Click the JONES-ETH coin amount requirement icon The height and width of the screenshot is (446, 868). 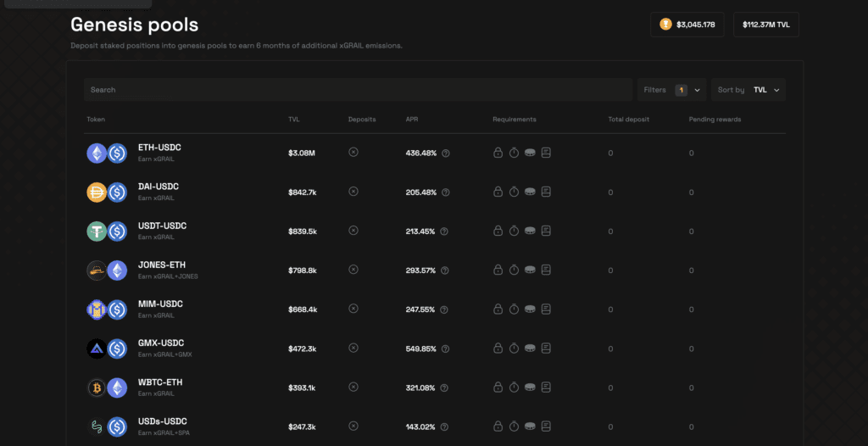pyautogui.click(x=530, y=270)
